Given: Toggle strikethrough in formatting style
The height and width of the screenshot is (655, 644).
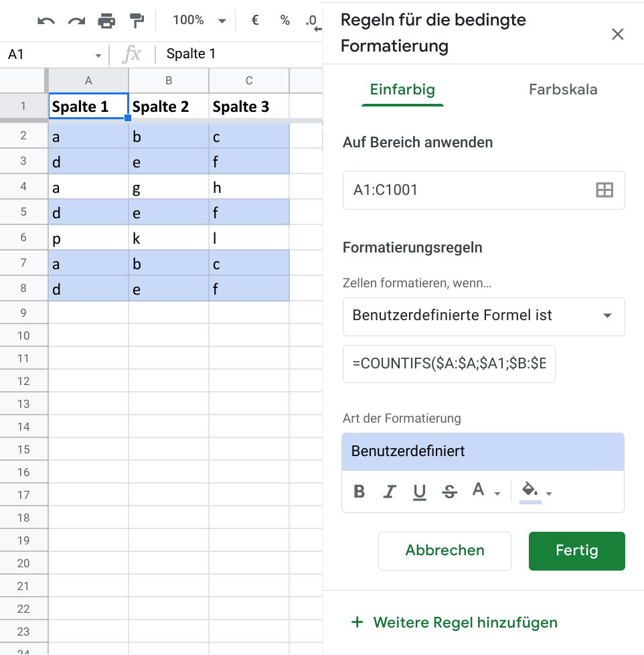Looking at the screenshot, I should [x=449, y=492].
